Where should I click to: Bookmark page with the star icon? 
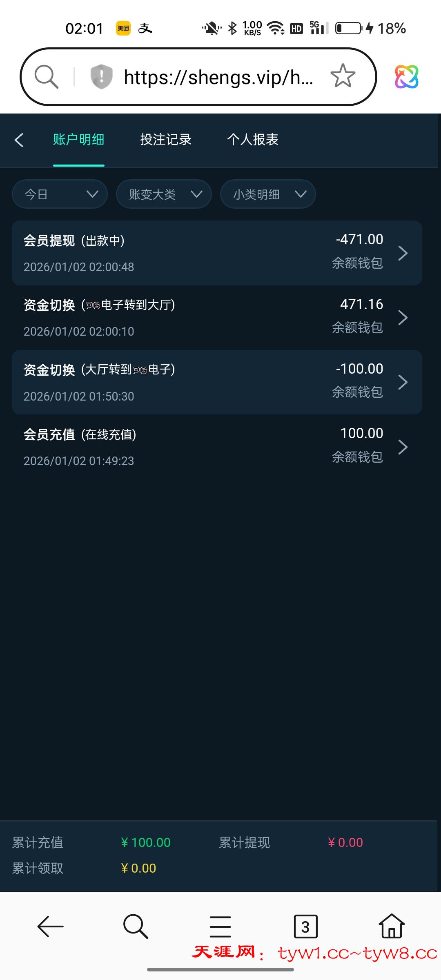(x=343, y=76)
